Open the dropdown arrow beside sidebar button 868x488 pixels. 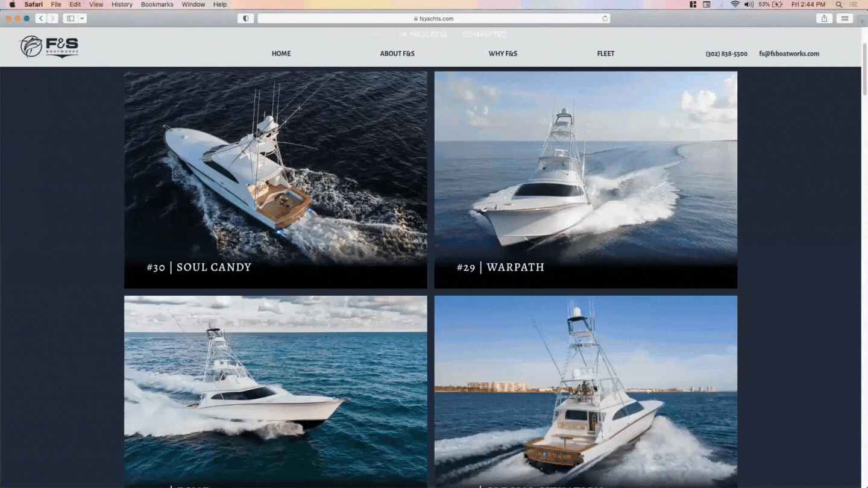(x=82, y=19)
